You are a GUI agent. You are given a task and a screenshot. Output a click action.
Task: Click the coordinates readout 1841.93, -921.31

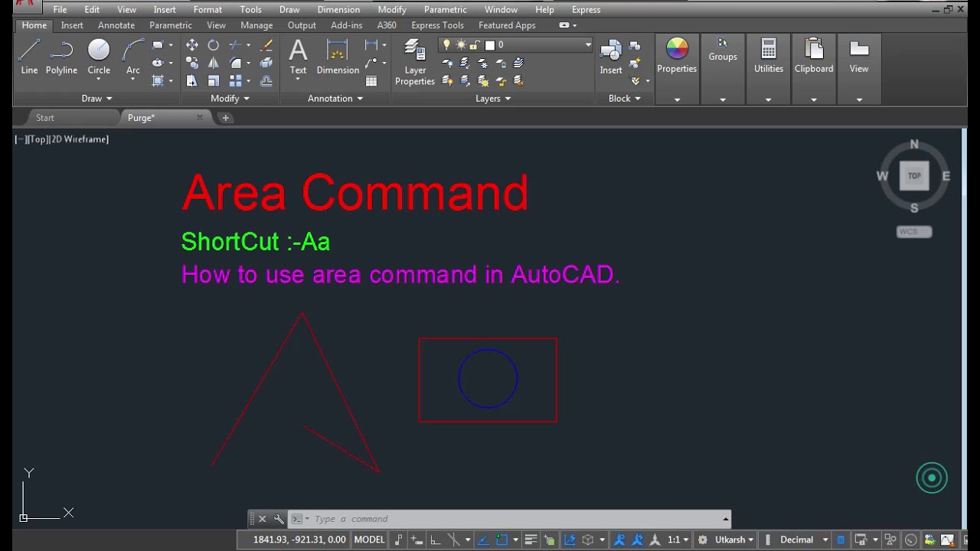pos(299,540)
